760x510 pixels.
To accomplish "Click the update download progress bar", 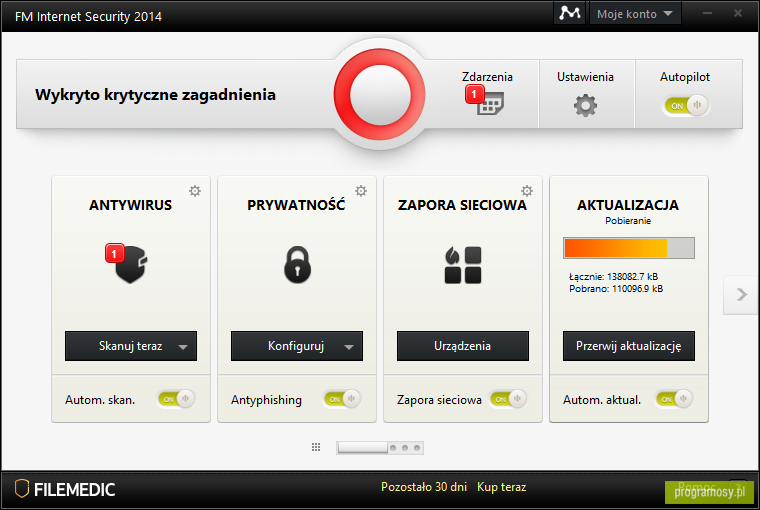I will point(629,248).
